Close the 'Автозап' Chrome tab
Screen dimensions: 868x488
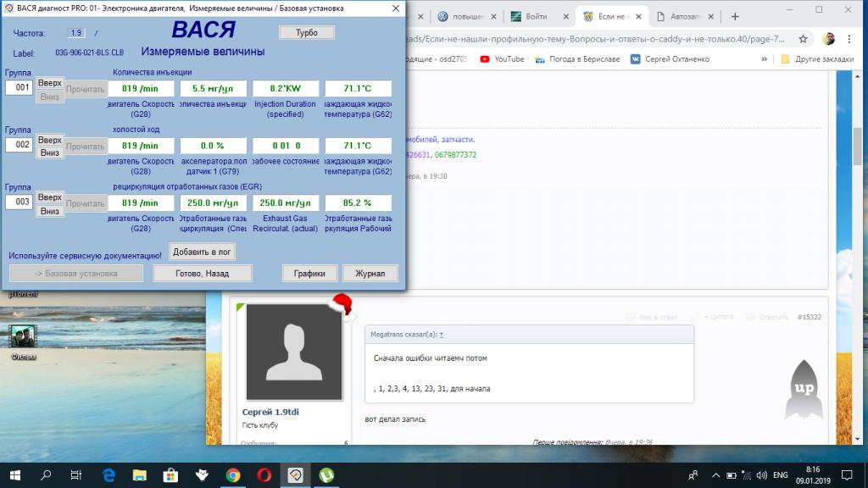pyautogui.click(x=711, y=17)
